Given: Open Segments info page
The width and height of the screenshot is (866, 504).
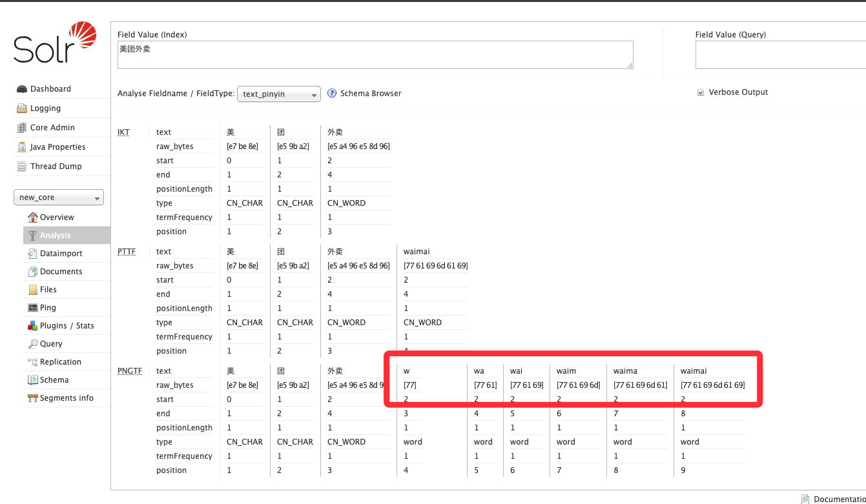Looking at the screenshot, I should point(67,398).
